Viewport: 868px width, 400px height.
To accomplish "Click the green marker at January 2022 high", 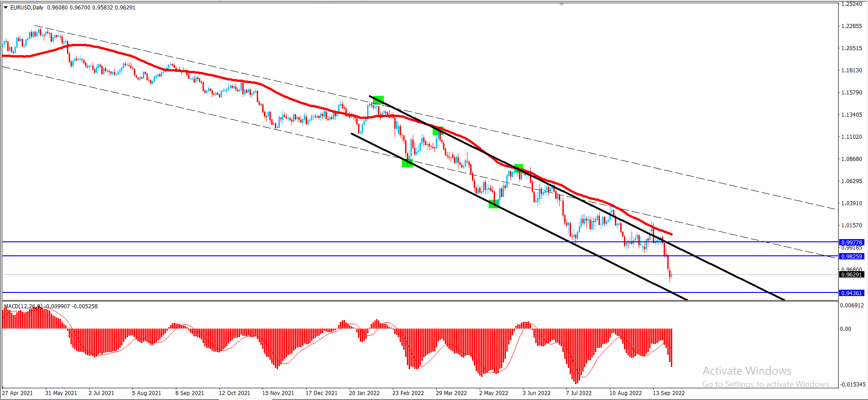I will (x=378, y=100).
